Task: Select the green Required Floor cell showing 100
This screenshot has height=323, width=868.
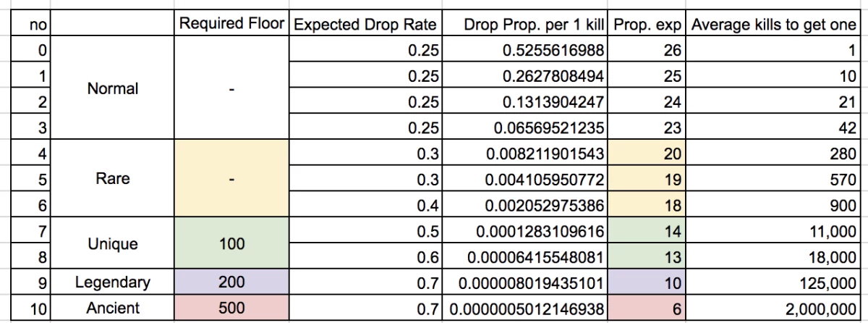Action: click(x=232, y=245)
